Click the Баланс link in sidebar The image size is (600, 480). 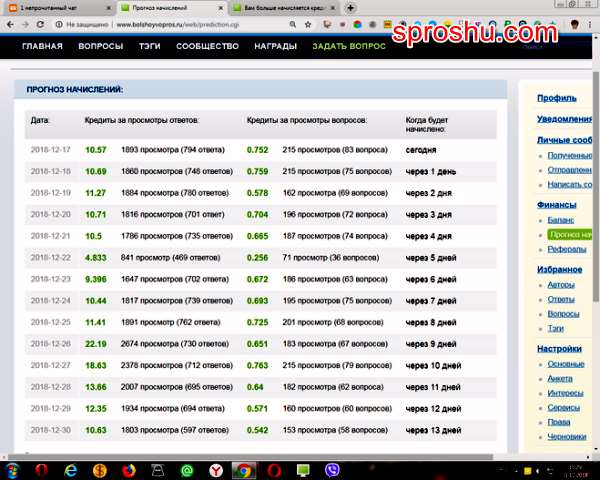pyautogui.click(x=560, y=217)
